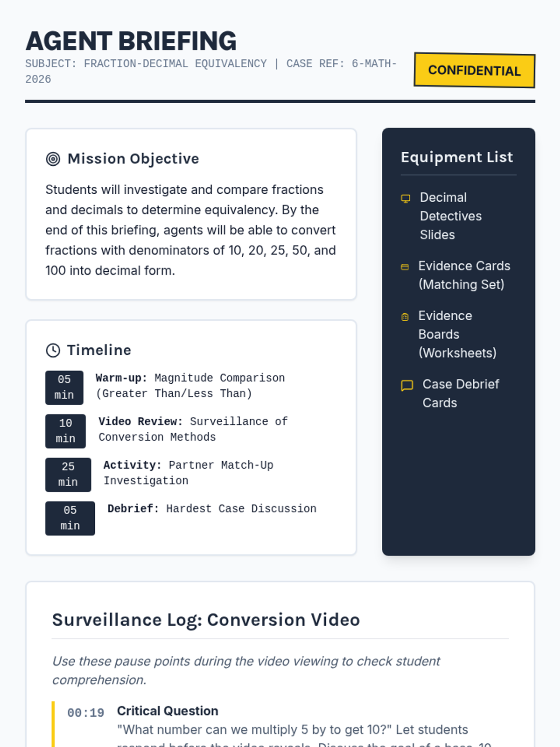
Task: Click the target icon beside Mission Objective
Action: [53, 159]
